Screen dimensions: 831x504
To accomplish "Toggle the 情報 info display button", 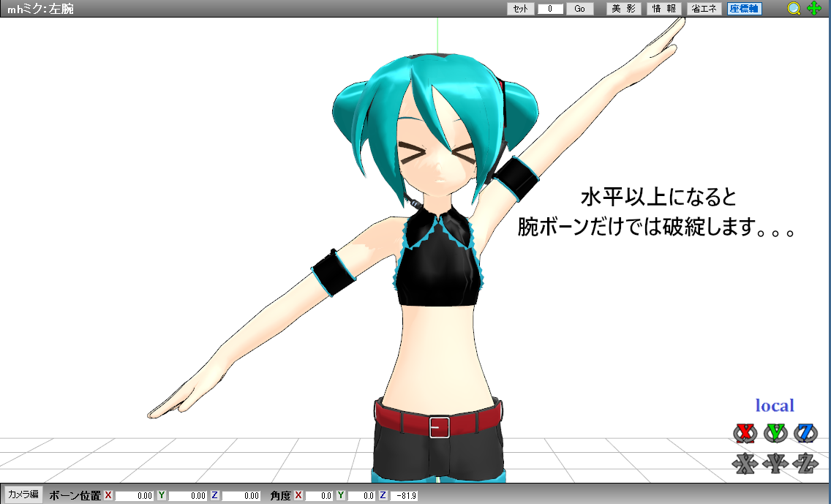I will point(664,9).
